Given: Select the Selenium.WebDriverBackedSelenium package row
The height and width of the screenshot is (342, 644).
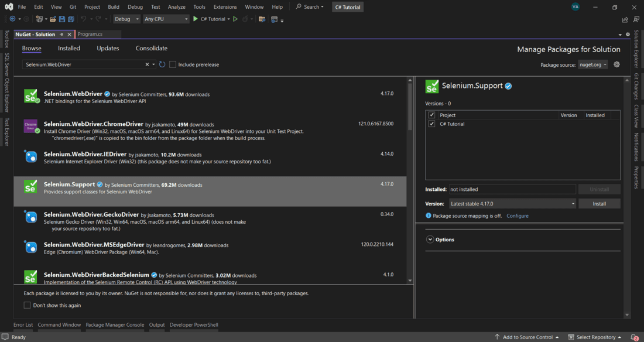Looking at the screenshot, I should pyautogui.click(x=210, y=276).
